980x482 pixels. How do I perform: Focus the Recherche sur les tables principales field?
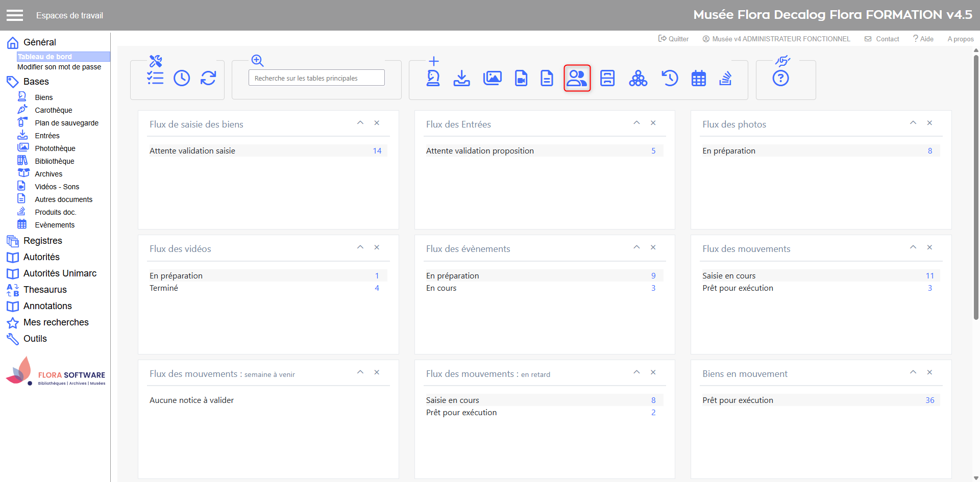(316, 78)
